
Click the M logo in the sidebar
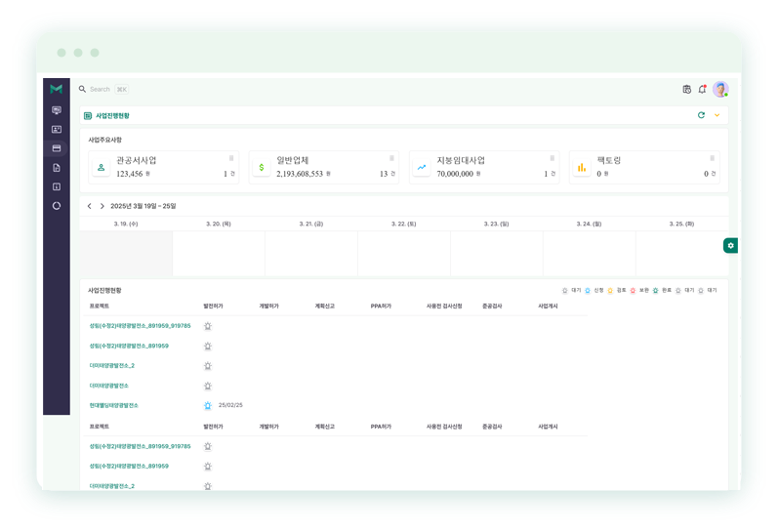coord(57,89)
